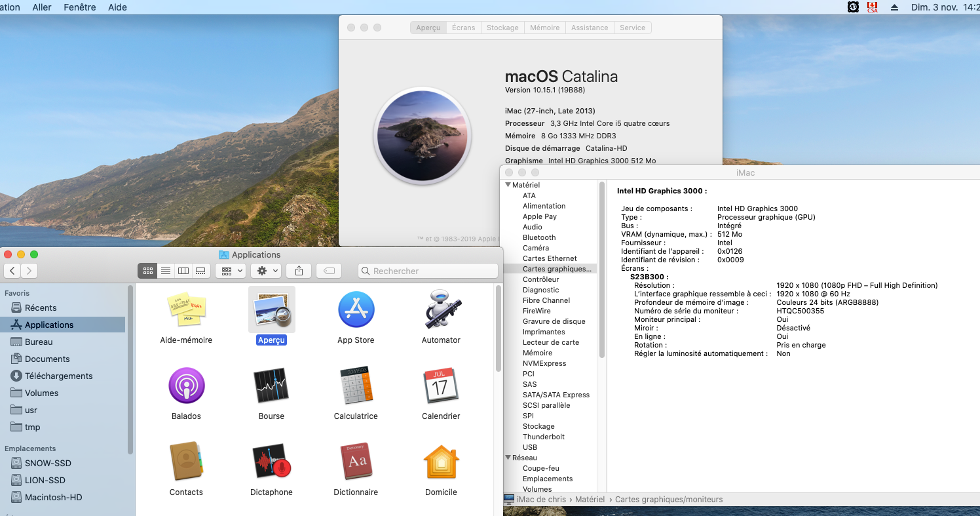Select Stockage in system report list

click(x=538, y=426)
